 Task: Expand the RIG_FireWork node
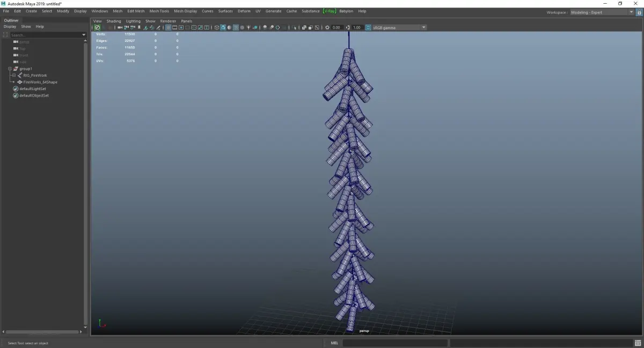point(14,76)
